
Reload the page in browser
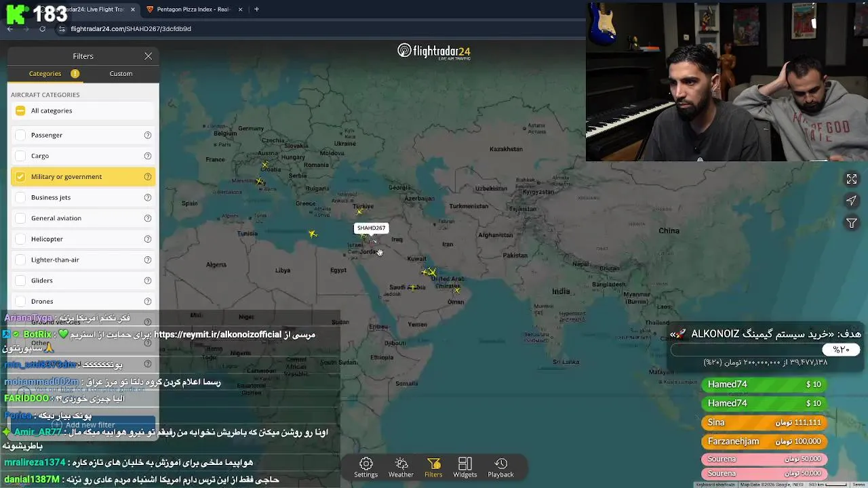tap(42, 29)
